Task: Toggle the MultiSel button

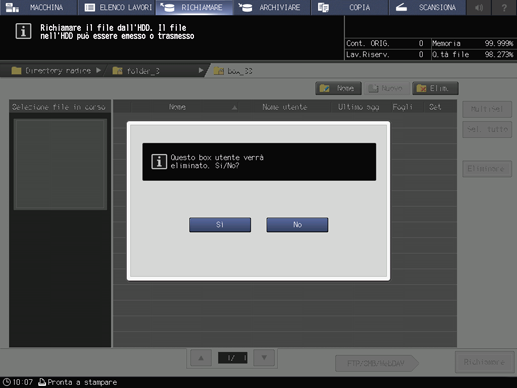Action: 487,109
